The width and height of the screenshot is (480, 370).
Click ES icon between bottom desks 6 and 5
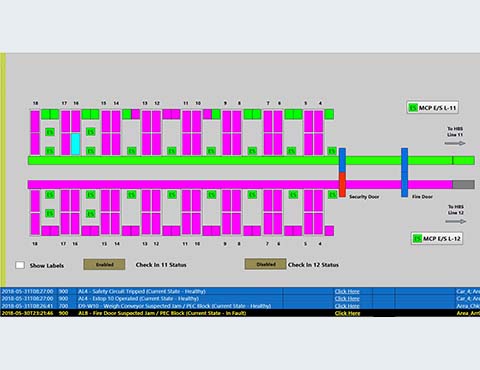pyautogui.click(x=293, y=195)
